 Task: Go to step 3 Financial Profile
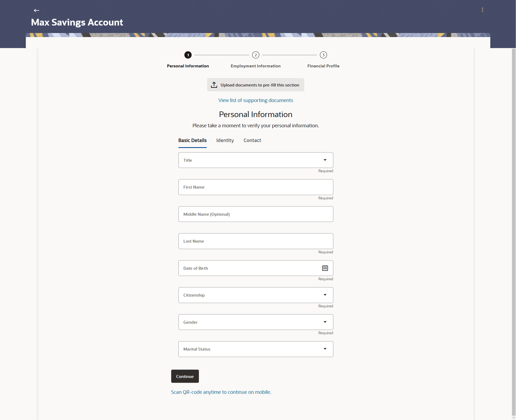323,55
